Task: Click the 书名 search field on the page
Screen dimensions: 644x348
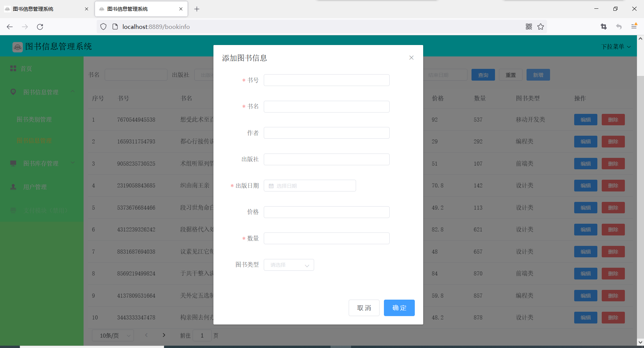Action: pos(136,75)
